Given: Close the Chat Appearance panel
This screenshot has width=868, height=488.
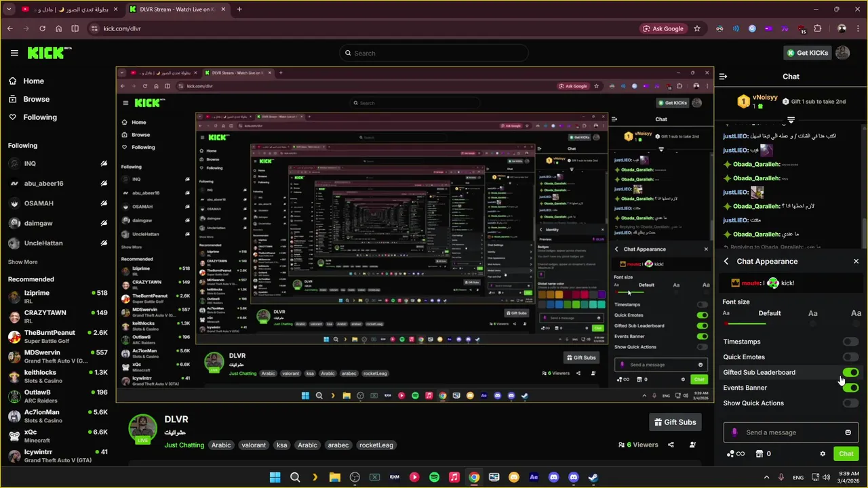Looking at the screenshot, I should (856, 261).
